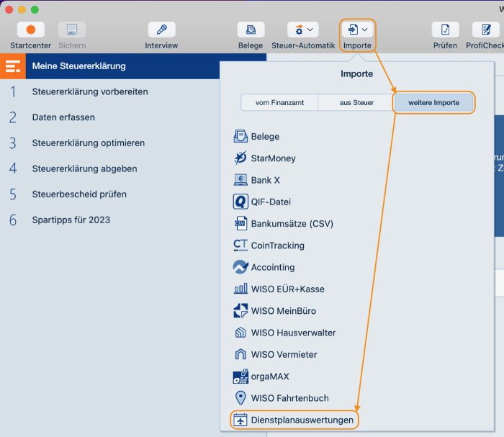
Task: Expand the Steuer-Automatik dropdown
Action: (310, 30)
